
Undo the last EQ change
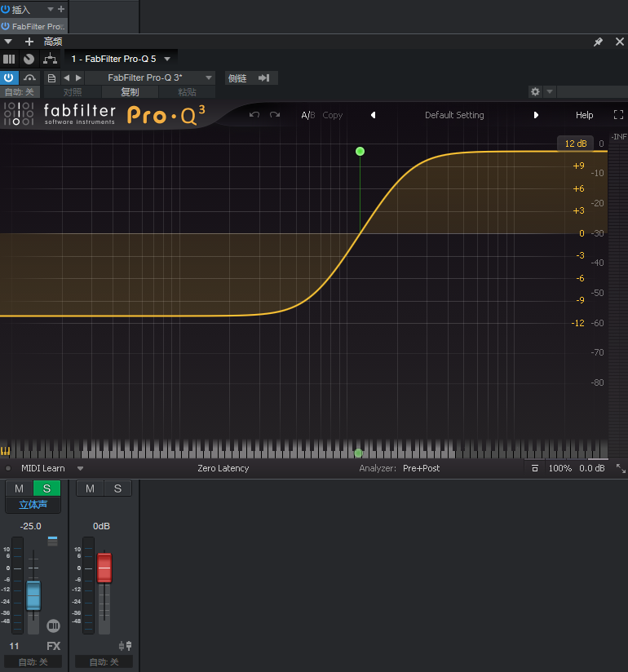click(254, 115)
